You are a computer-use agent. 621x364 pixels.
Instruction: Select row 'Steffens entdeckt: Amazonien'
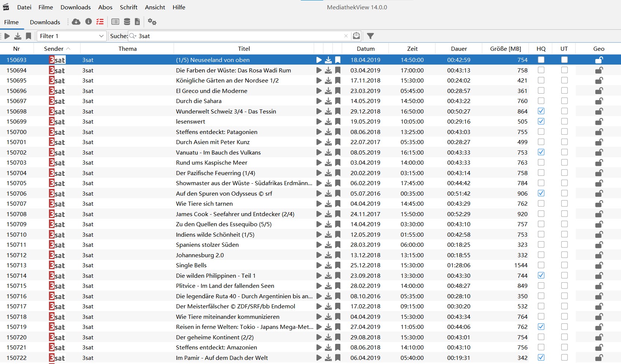310,347
